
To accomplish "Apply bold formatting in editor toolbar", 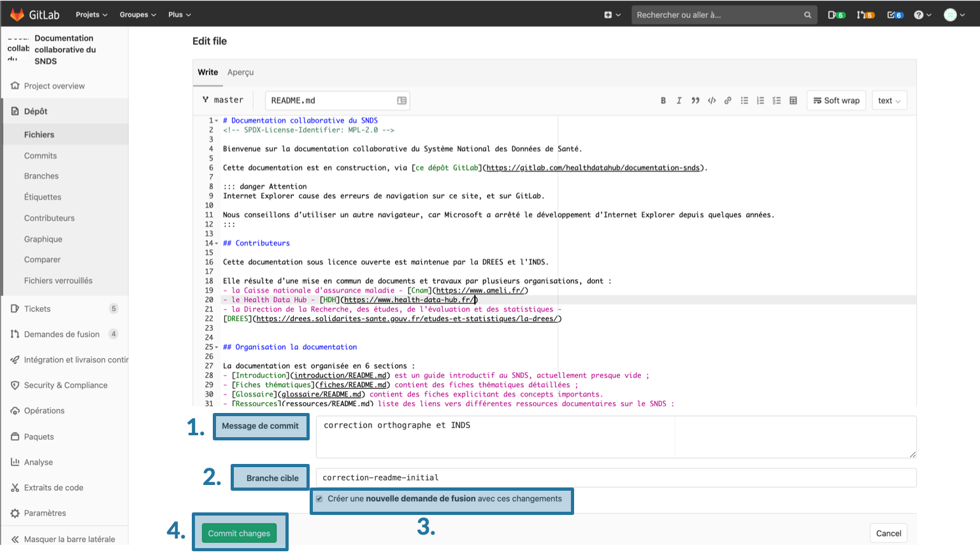I will coord(663,101).
